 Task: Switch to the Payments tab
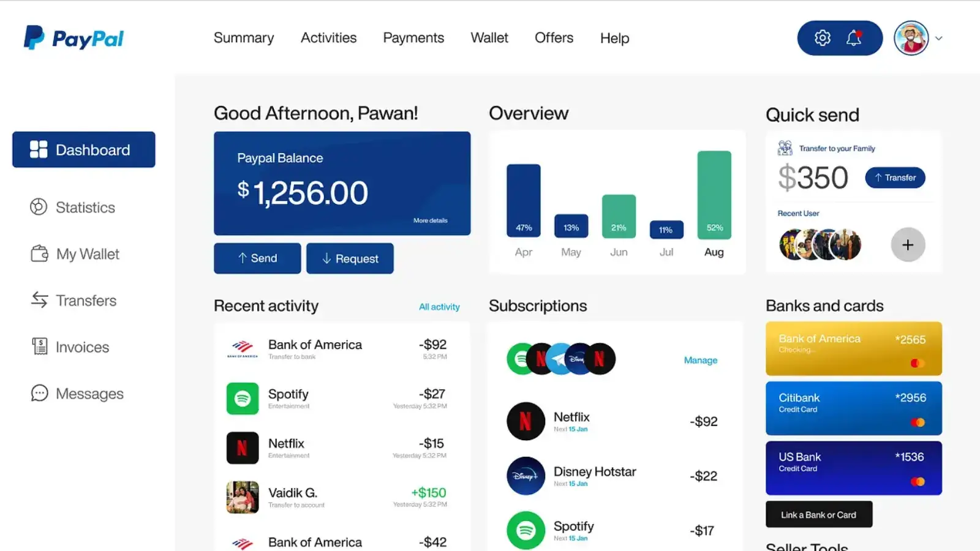[413, 37]
